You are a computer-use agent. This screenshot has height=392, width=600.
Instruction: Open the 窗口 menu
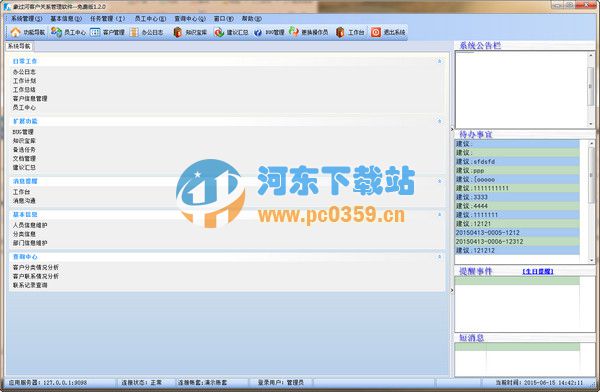223,18
